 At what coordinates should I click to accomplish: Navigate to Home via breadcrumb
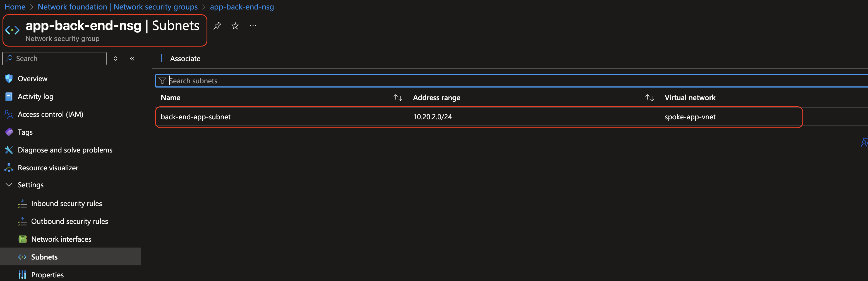(x=15, y=7)
